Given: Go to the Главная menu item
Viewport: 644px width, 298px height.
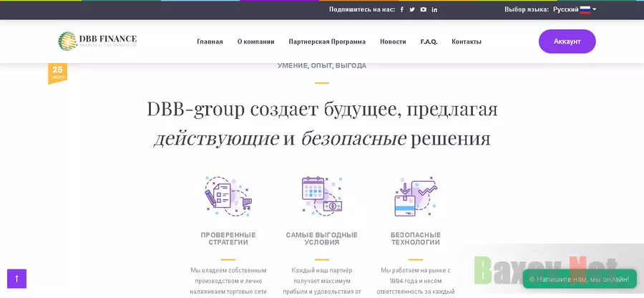Looking at the screenshot, I should 210,42.
